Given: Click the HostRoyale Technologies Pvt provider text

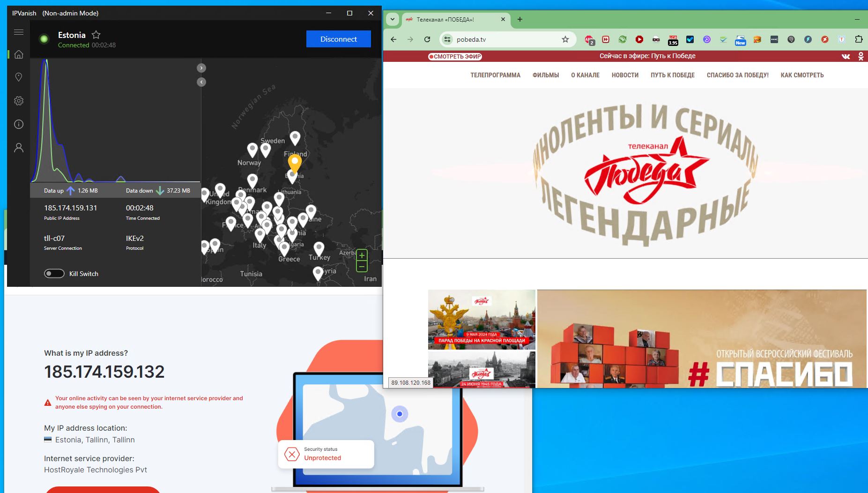Looking at the screenshot, I should (96, 470).
